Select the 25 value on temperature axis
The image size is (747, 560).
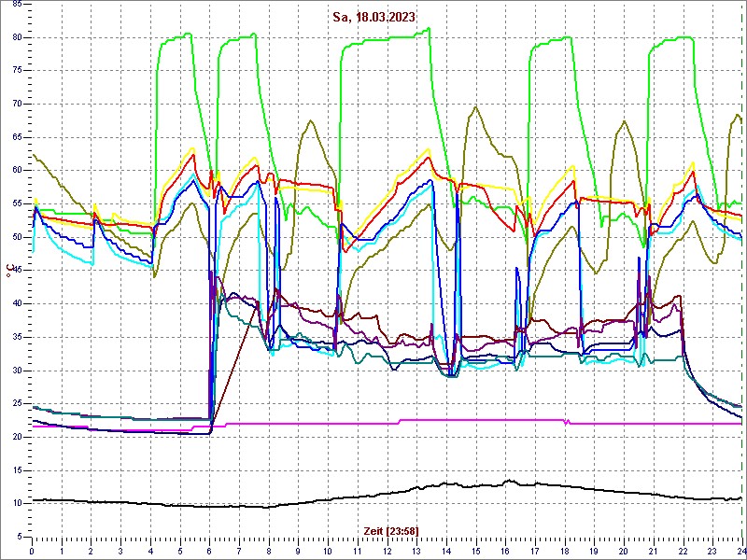tap(17, 404)
